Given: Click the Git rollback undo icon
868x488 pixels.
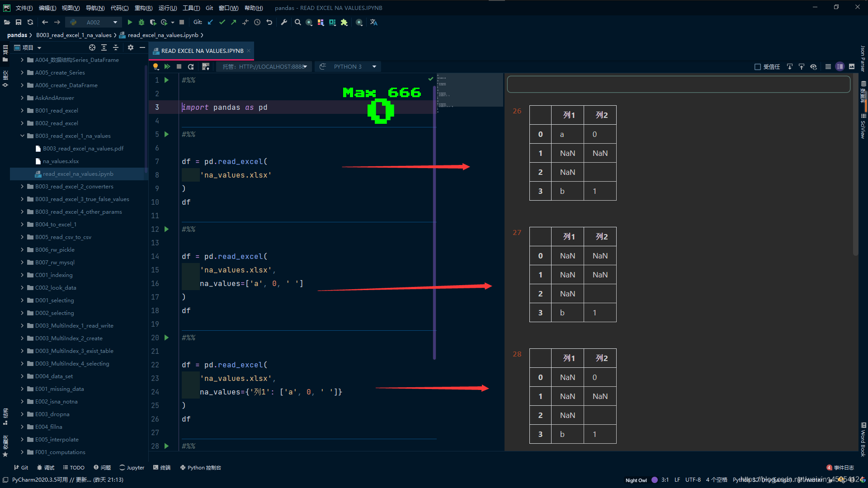Looking at the screenshot, I should point(269,22).
